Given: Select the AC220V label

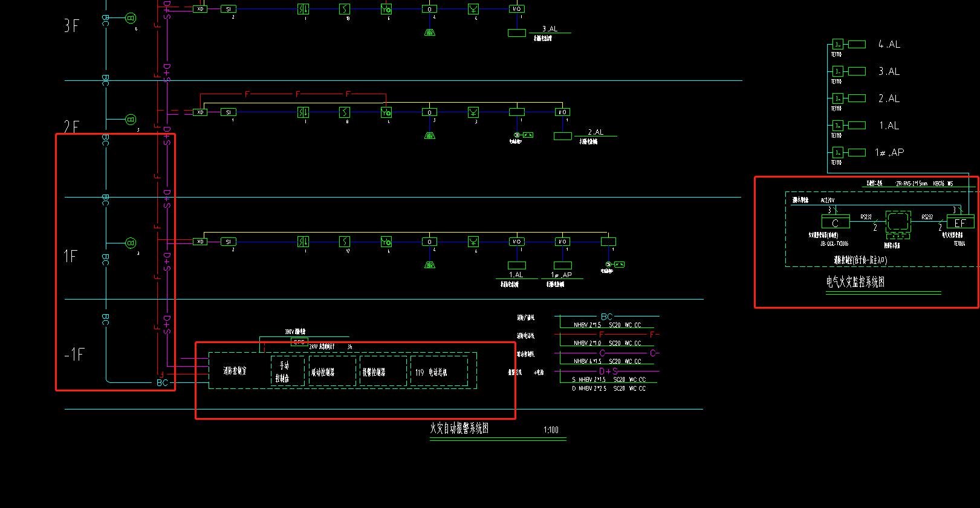Looking at the screenshot, I should pos(828,200).
